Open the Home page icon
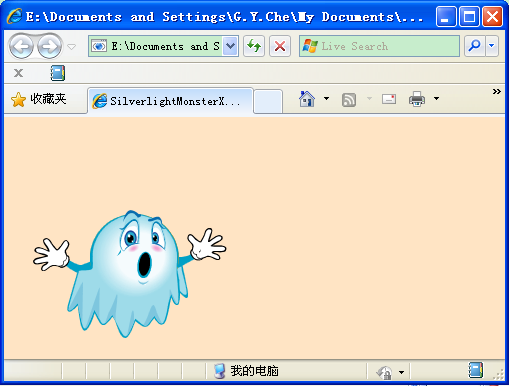Image resolution: width=509 pixels, height=386 pixels. click(x=307, y=99)
